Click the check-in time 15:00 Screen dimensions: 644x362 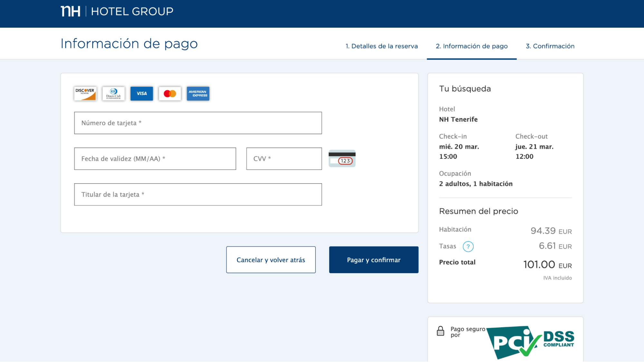(x=448, y=157)
